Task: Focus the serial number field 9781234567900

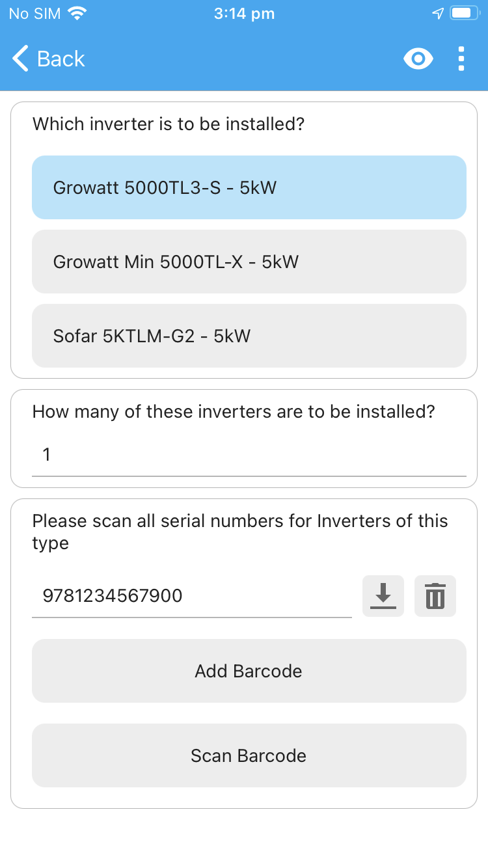Action: pyautogui.click(x=192, y=596)
